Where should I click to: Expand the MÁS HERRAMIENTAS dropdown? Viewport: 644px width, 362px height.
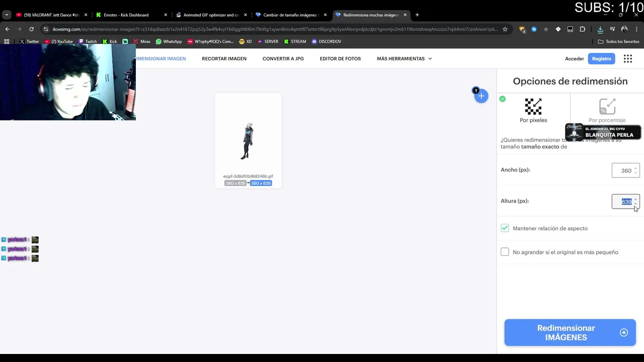point(405,59)
